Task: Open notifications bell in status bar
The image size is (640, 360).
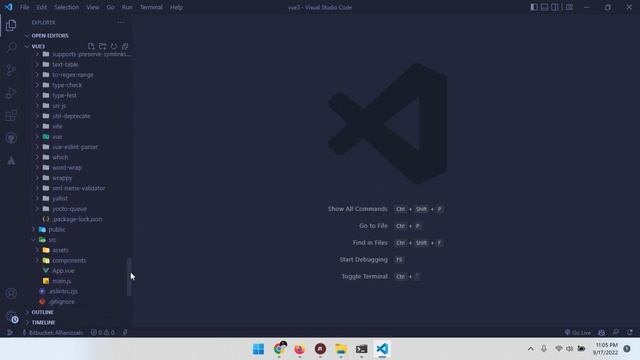Action: pyautogui.click(x=630, y=332)
